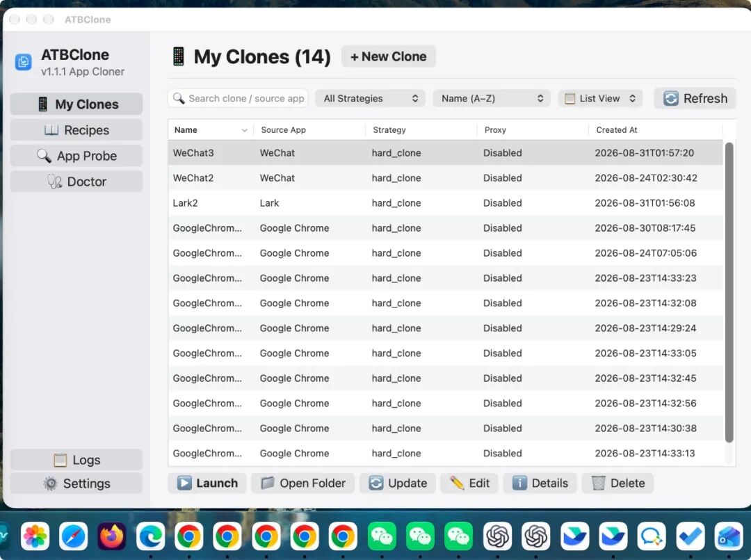Open the chat bubble search app in dock
751x560 pixels.
coord(652,536)
